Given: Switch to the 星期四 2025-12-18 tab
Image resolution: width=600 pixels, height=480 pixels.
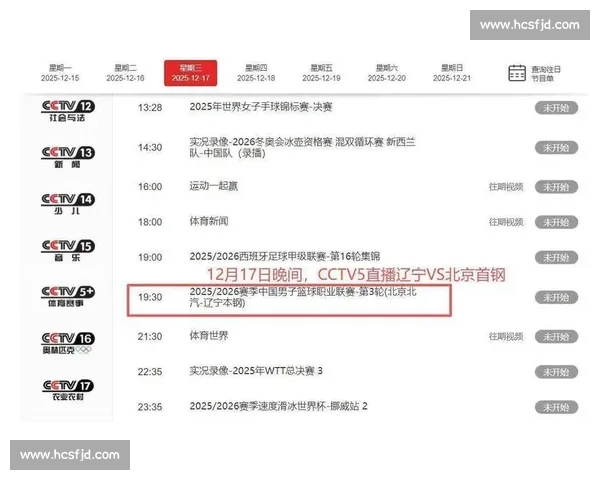Looking at the screenshot, I should point(256,73).
